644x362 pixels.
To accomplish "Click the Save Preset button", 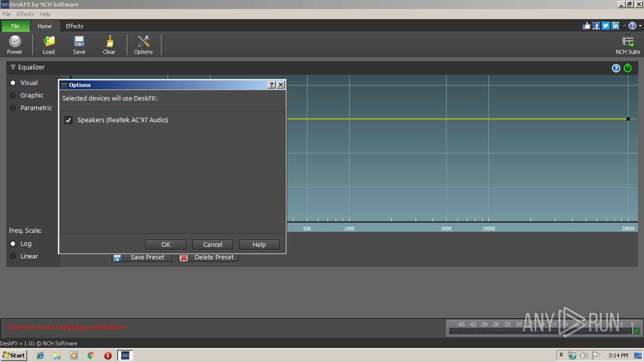I will (x=141, y=257).
